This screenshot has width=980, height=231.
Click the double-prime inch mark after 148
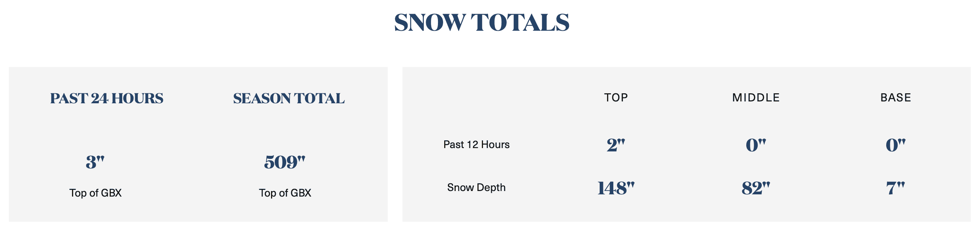tap(631, 185)
